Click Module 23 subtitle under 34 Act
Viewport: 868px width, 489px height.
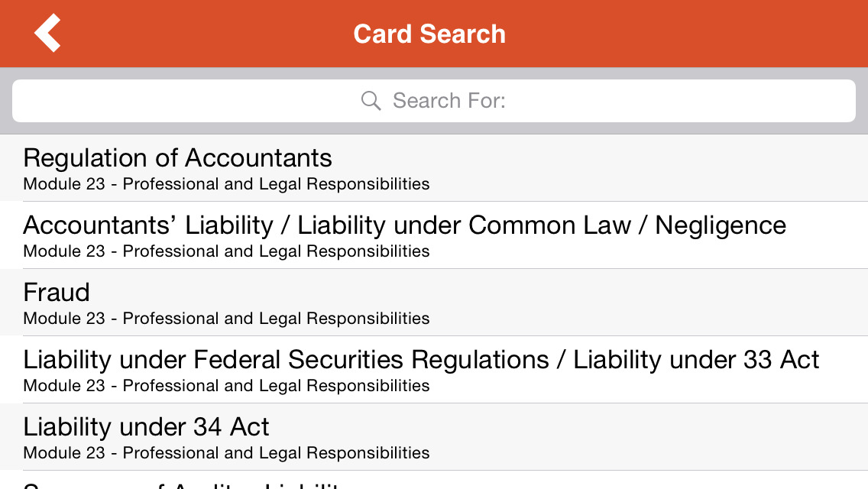(x=226, y=453)
